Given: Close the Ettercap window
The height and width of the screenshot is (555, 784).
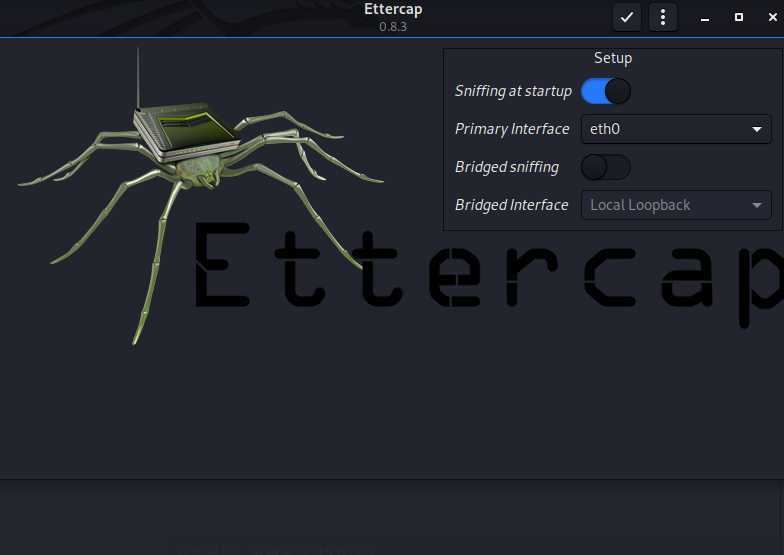Looking at the screenshot, I should click(x=772, y=18).
